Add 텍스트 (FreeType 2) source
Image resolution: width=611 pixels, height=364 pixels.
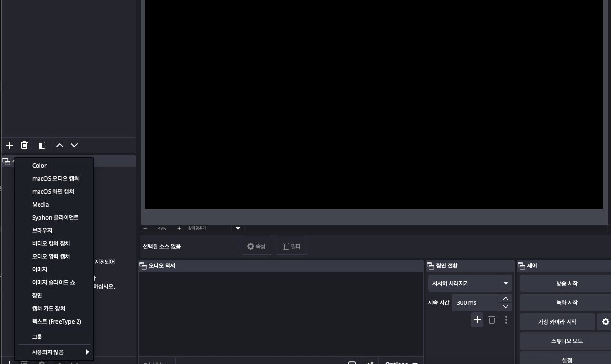click(x=54, y=321)
